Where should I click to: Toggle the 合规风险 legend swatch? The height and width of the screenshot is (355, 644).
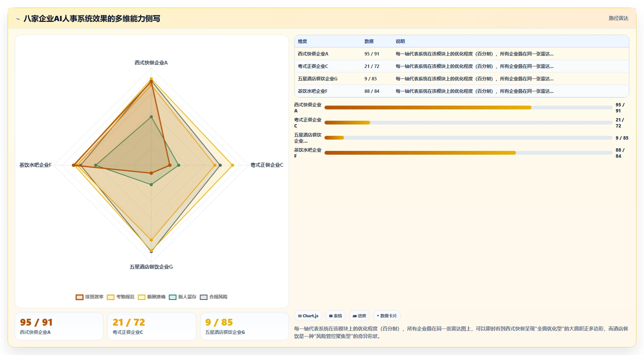coord(204,297)
